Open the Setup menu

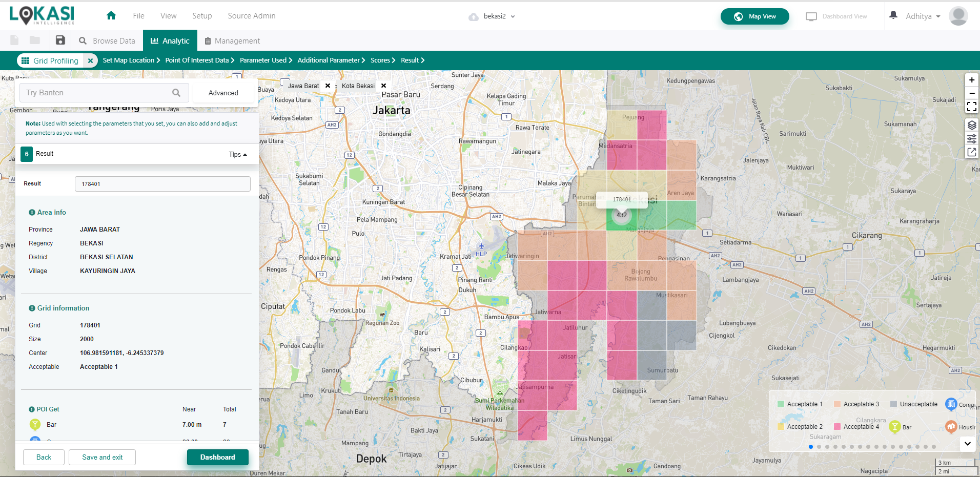point(202,16)
